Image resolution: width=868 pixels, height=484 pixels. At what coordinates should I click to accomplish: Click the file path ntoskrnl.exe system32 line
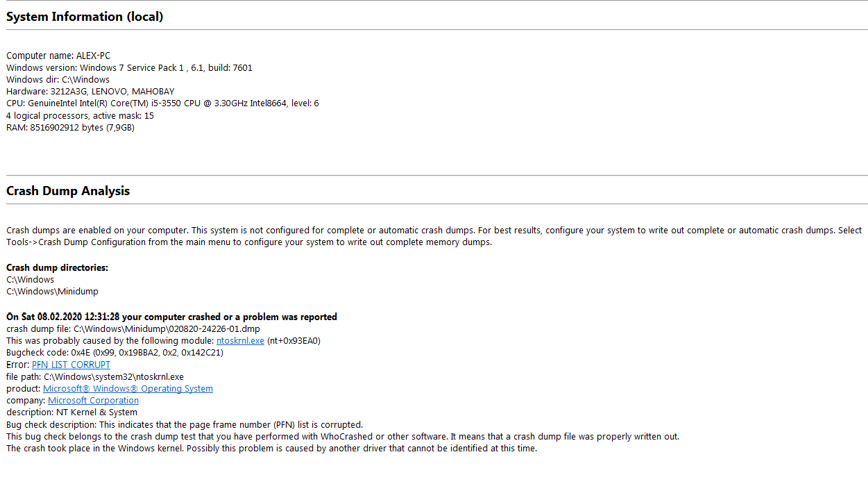94,377
